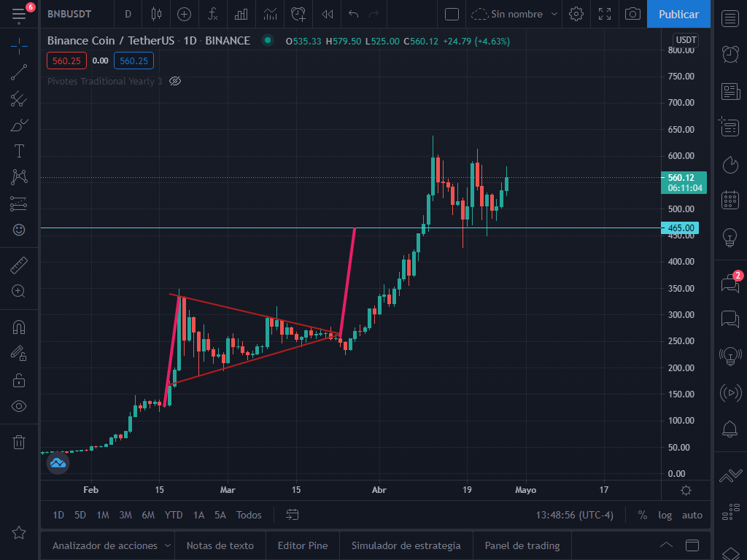Select the 3M date range

click(125, 516)
